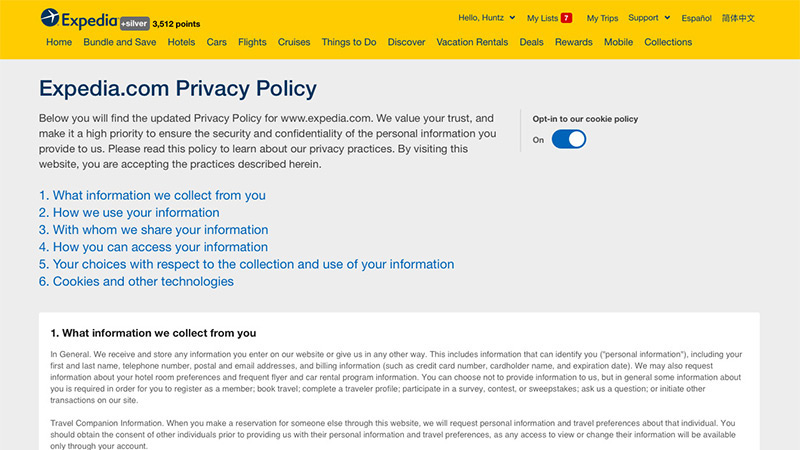Click the Opt-in to our cookie policy label
800x450 pixels.
pyautogui.click(x=585, y=119)
